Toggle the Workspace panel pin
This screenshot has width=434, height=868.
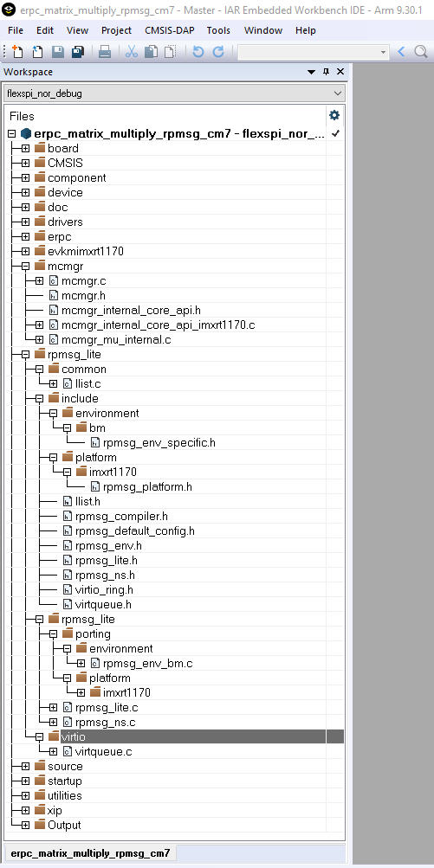(326, 72)
